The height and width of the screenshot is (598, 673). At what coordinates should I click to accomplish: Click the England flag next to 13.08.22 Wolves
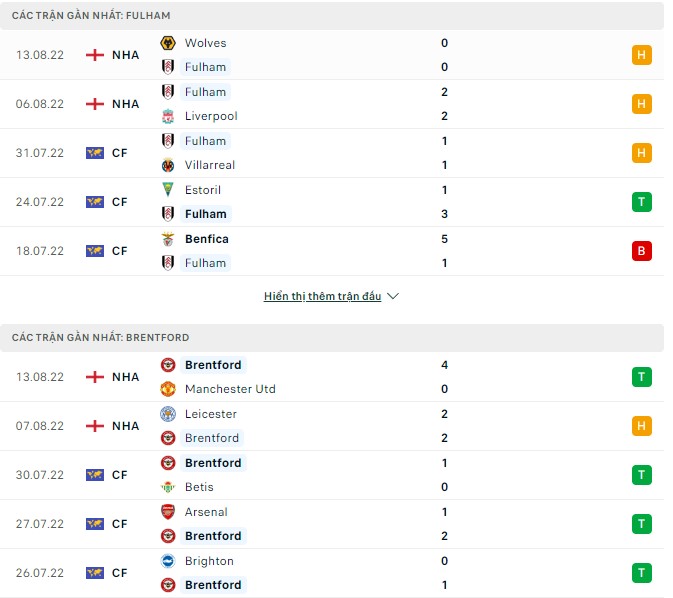95,55
